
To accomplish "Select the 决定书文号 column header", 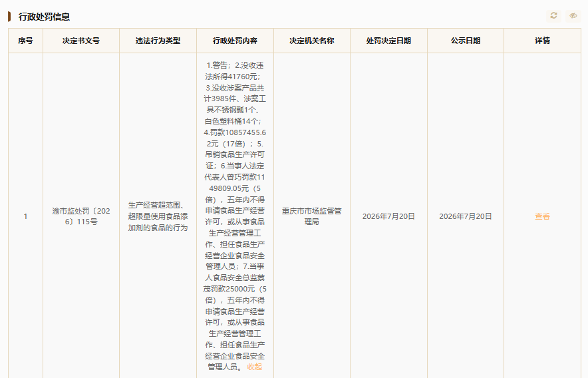I will tap(81, 41).
